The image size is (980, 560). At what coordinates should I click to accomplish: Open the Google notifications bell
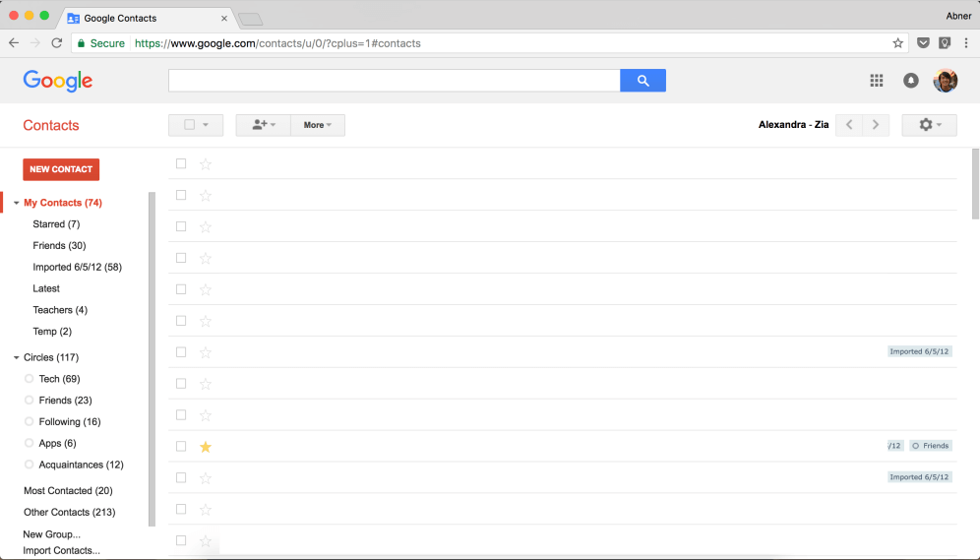point(911,81)
